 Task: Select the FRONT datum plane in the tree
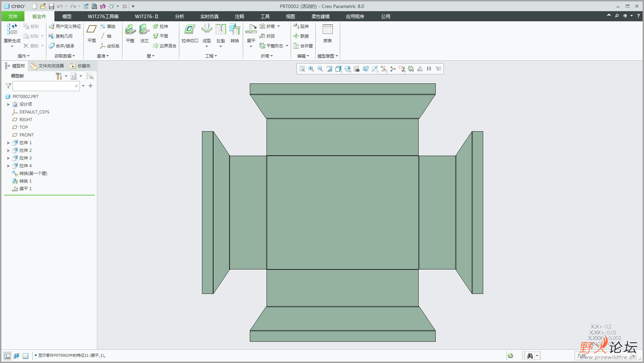pos(23,135)
